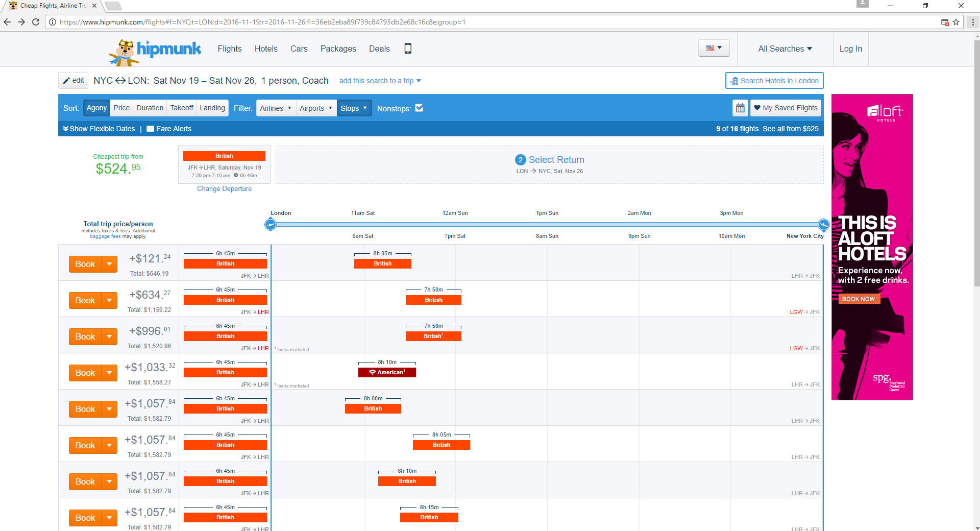This screenshot has width=980, height=531.
Task: Go to the Hotels tab
Action: pos(266,49)
